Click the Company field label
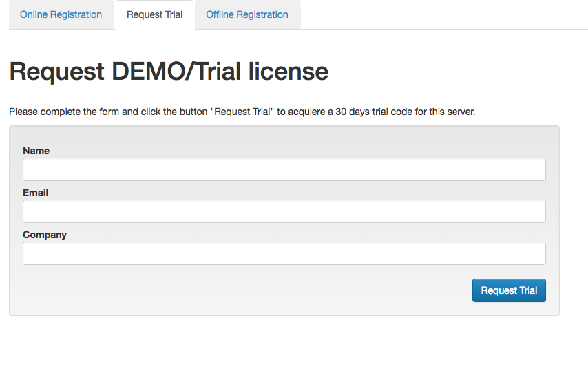Image resolution: width=588 pixels, height=371 pixels. [45, 235]
